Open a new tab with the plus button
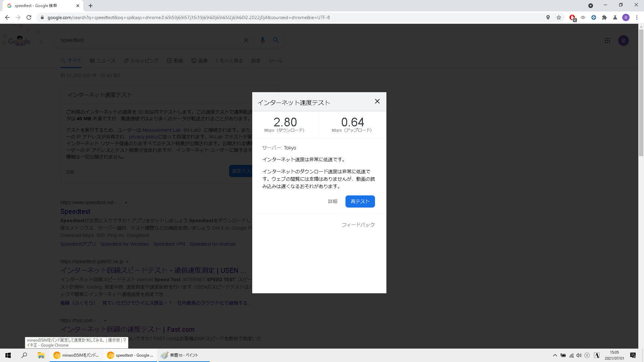This screenshot has height=362, width=644. coord(91,6)
